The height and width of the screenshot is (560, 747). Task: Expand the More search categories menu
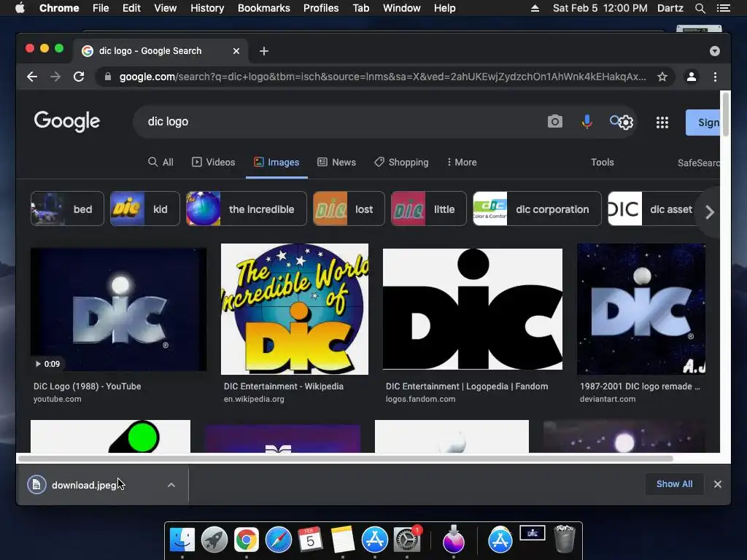[462, 162]
